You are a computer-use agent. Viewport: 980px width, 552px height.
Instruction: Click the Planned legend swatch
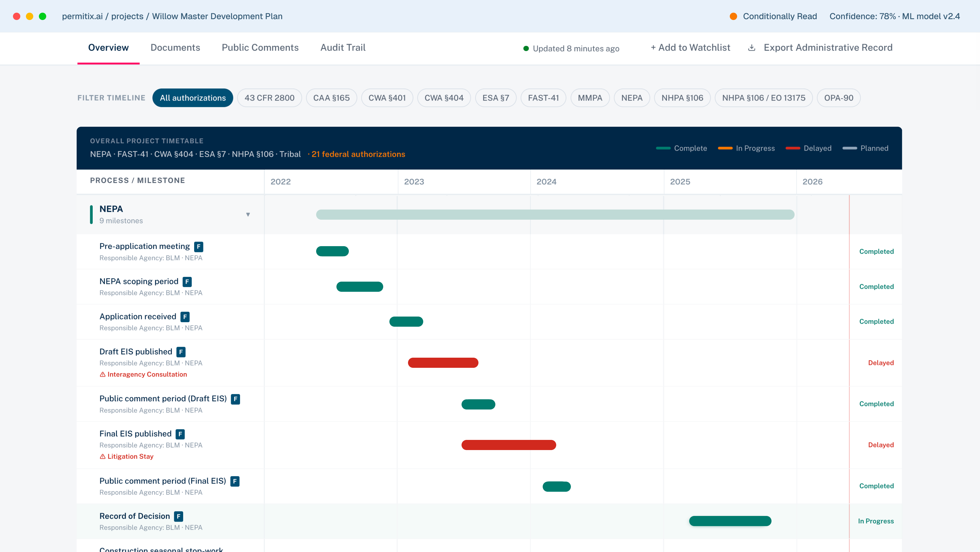click(850, 148)
